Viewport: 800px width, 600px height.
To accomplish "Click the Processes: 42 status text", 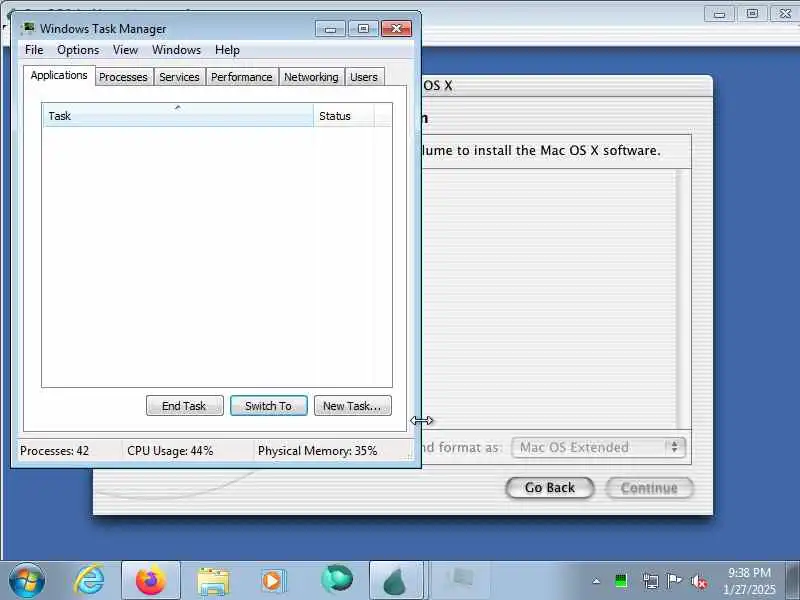I will tap(54, 451).
